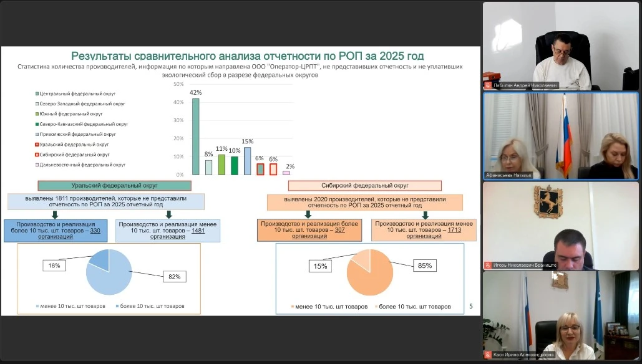This screenshot has width=642, height=364.
Task: Pin Каск Ирина Александровна's video tile
Action: point(560,315)
